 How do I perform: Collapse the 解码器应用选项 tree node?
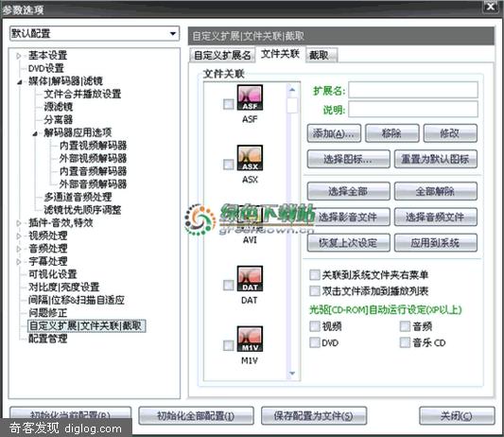[x=35, y=133]
